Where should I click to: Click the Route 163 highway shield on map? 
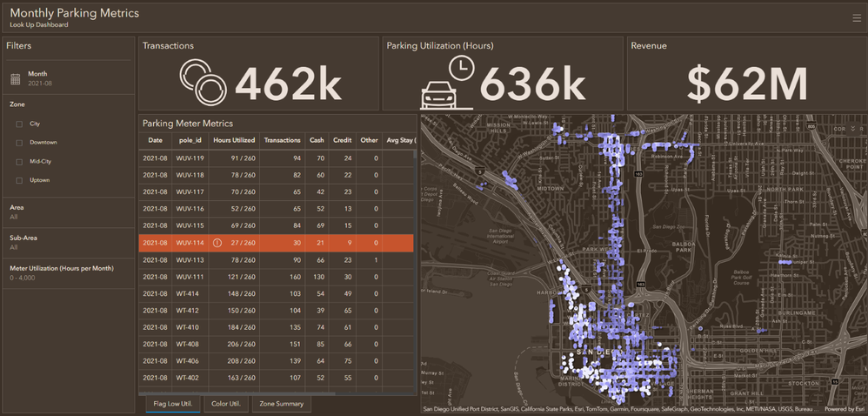pos(639,174)
